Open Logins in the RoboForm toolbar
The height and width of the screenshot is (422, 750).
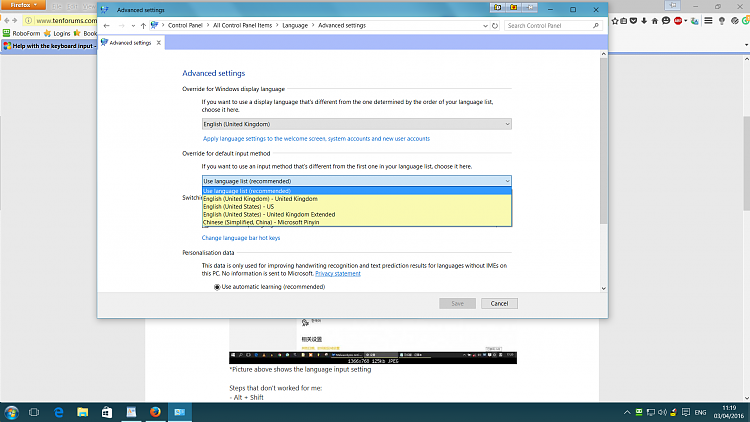click(x=57, y=33)
